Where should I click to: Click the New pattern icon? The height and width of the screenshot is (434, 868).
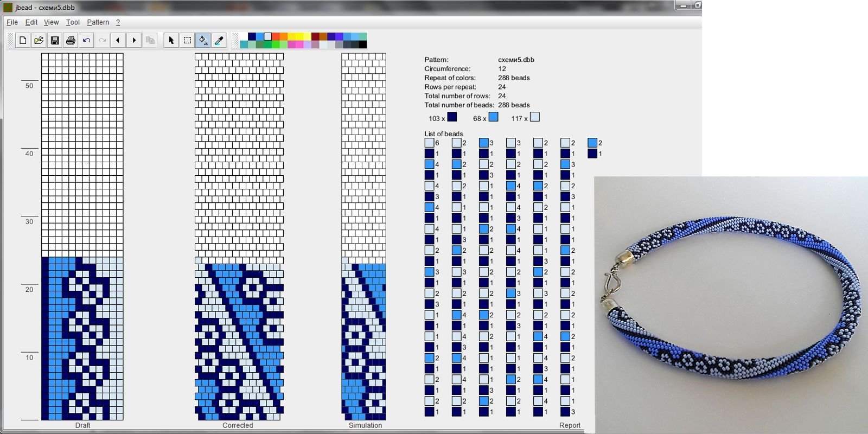coord(23,40)
